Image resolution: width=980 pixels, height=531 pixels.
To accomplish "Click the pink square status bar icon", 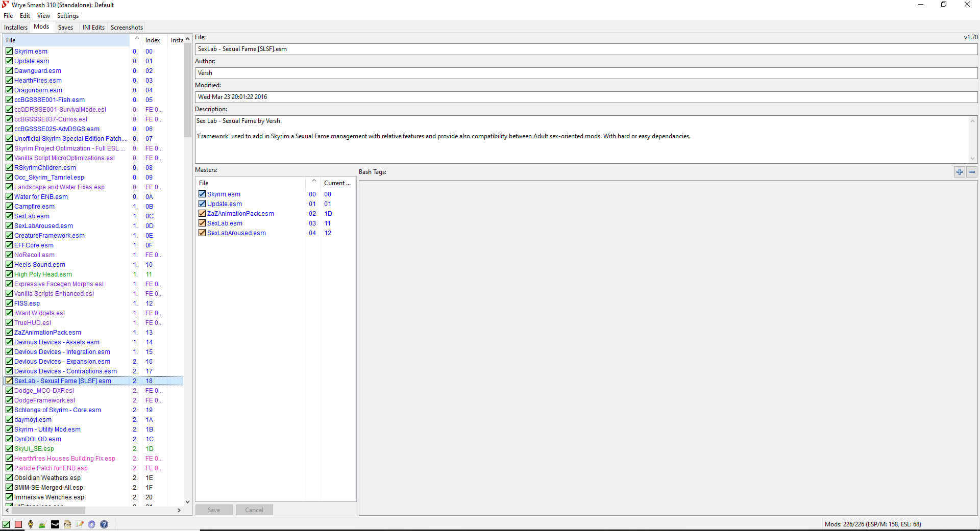I will point(18,524).
